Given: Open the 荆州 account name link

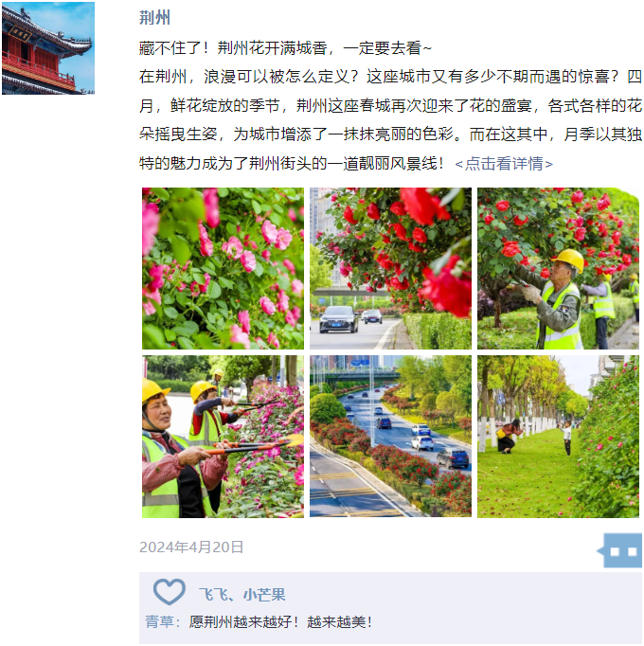Looking at the screenshot, I should (154, 18).
